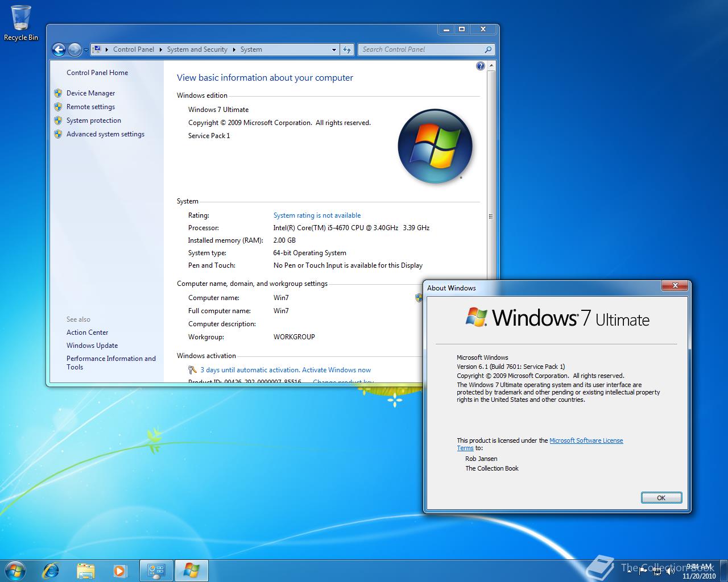Click shield icon beside Advanced system settings

[x=58, y=134]
